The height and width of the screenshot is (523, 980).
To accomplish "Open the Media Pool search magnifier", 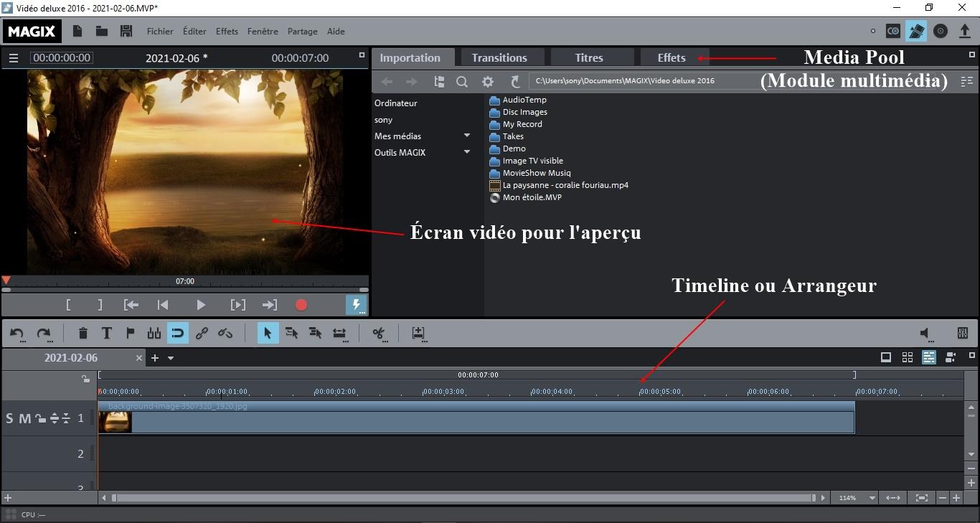I will click(x=462, y=82).
